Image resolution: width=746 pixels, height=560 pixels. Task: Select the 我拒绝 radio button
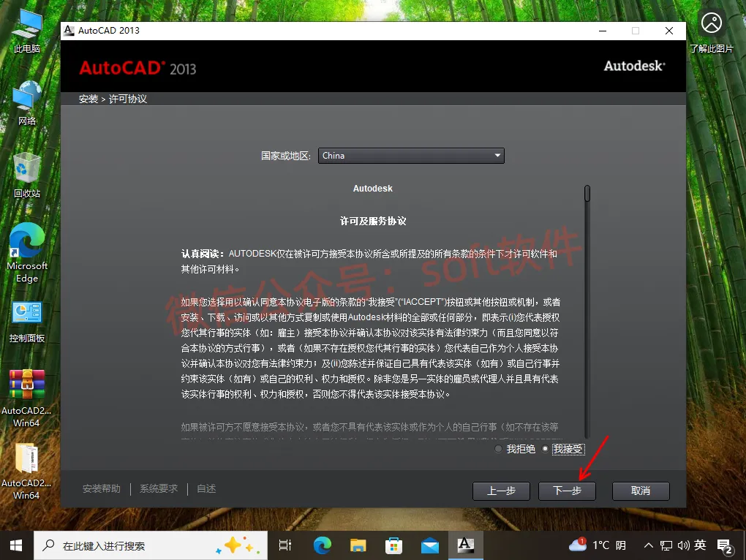point(498,449)
